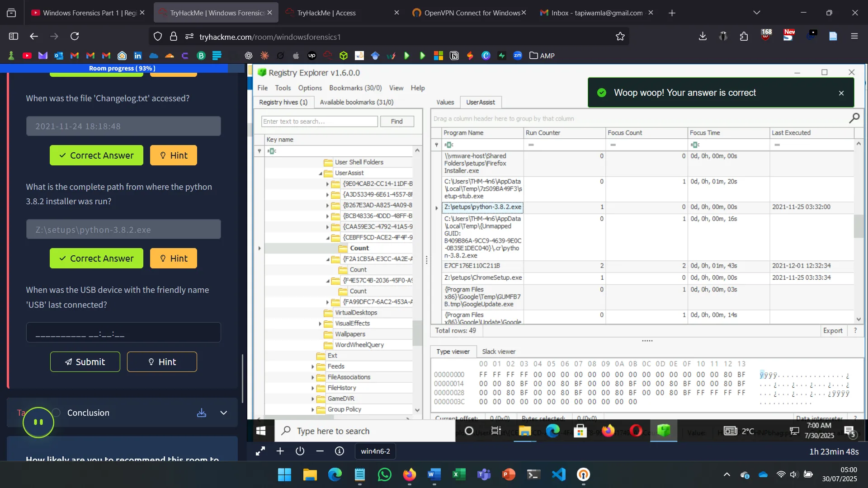This screenshot has height=488, width=868.
Task: Open Registry Explorer from the VM taskbar
Action: [664, 431]
